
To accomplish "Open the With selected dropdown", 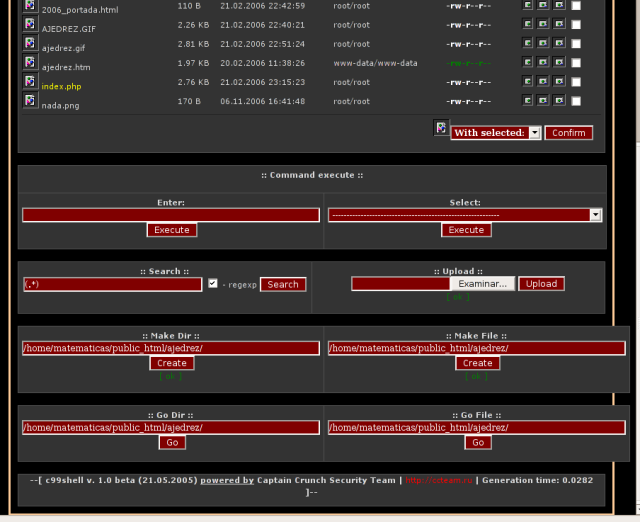I will [x=535, y=133].
